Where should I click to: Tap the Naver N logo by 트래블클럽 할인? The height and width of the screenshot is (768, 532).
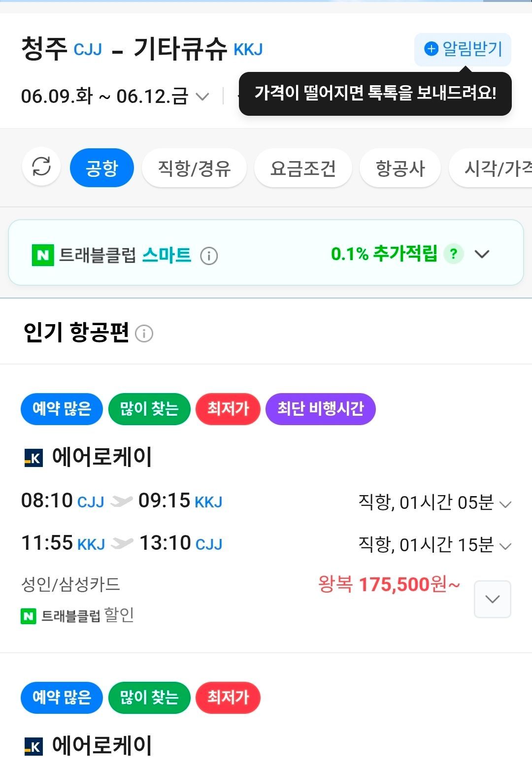[x=29, y=616]
